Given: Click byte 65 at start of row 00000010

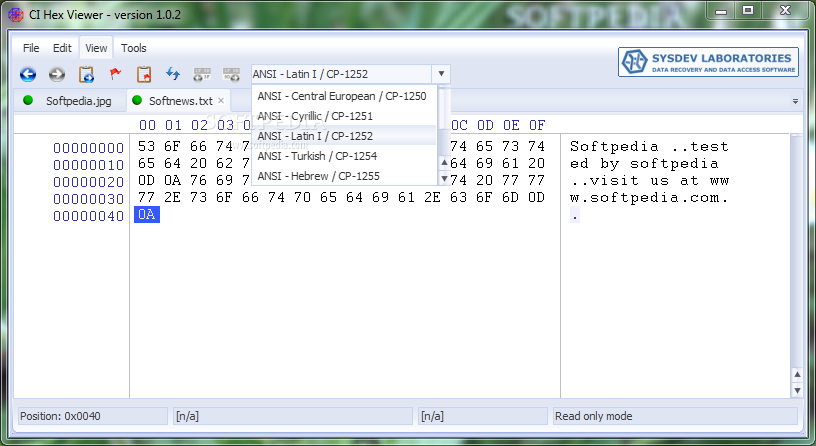Looking at the screenshot, I should coord(147,163).
